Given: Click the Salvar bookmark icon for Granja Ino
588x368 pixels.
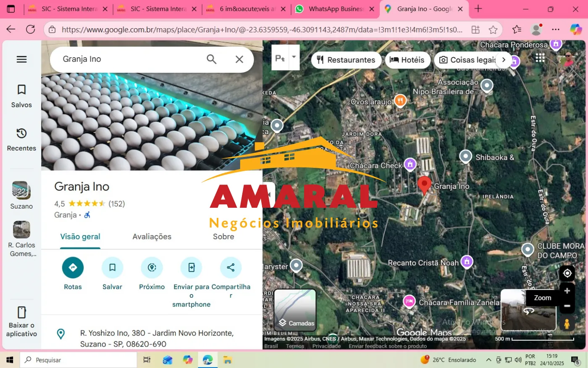Looking at the screenshot, I should coord(112,267).
